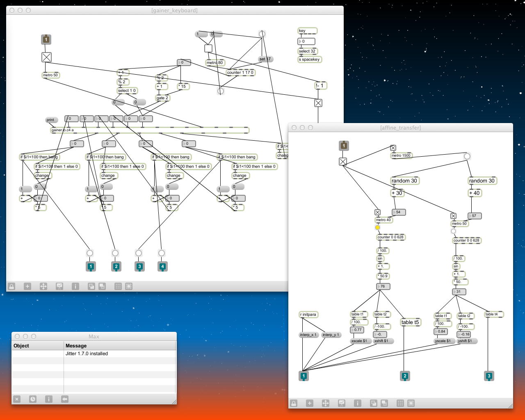Click the print message box
Screen dimensions: 525x420
(51, 120)
